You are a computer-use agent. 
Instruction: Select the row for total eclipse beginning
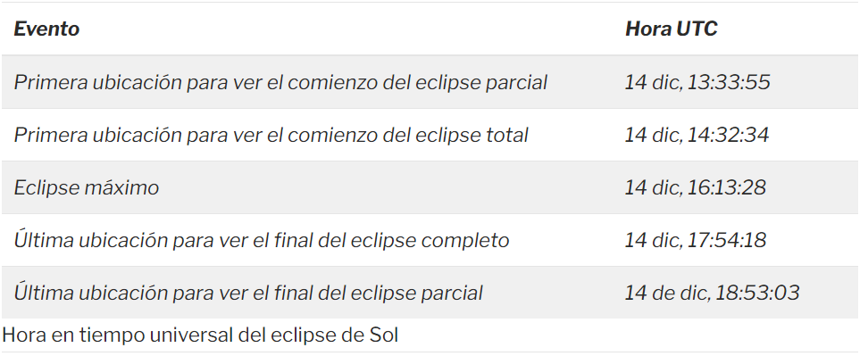[430, 135]
